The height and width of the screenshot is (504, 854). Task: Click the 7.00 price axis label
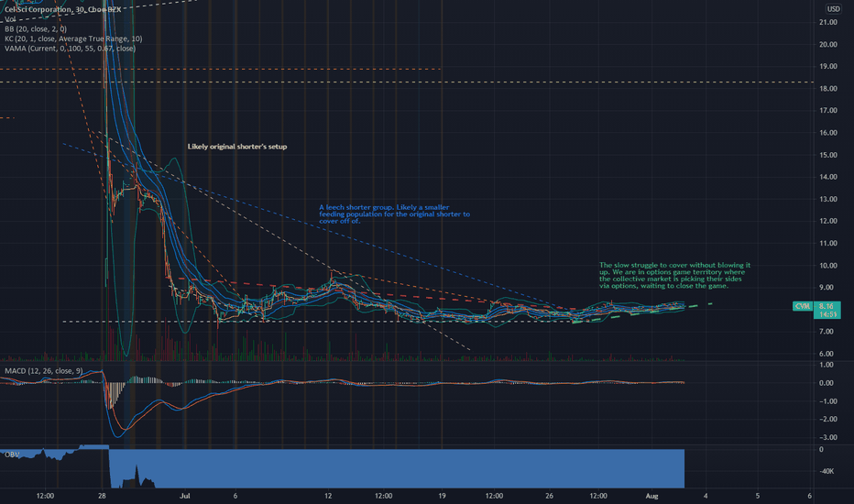pos(827,332)
